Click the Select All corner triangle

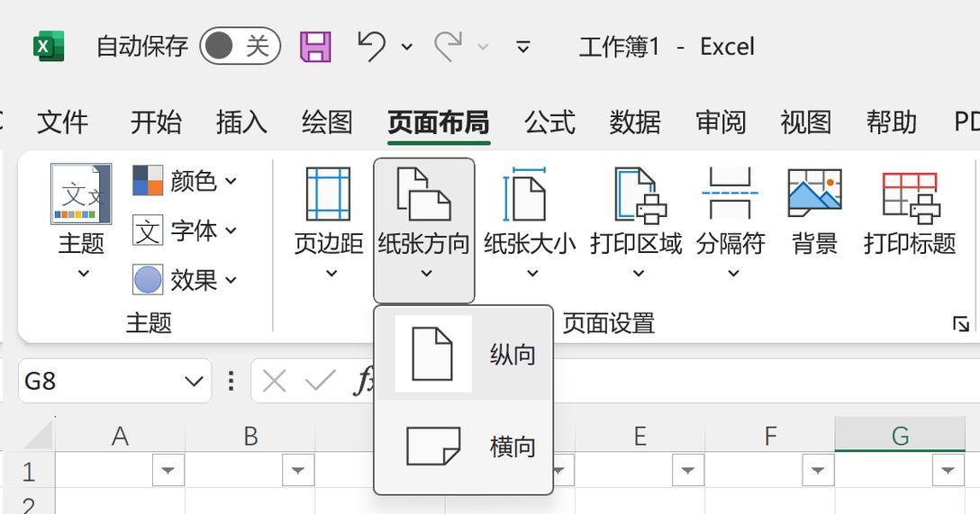[x=38, y=435]
